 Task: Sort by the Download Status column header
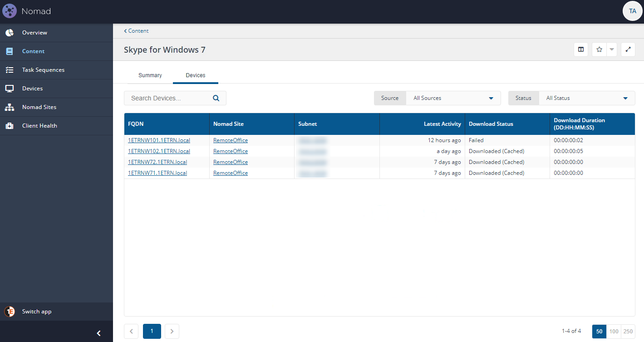(507, 124)
